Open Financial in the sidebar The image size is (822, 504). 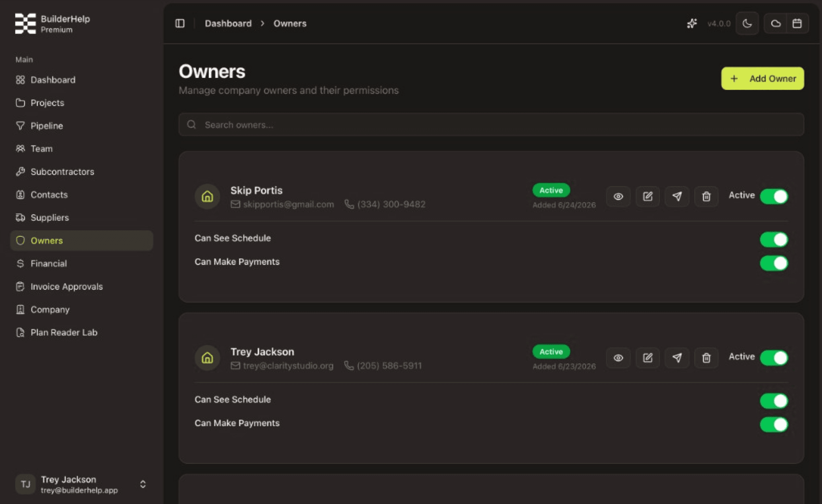tap(82, 263)
